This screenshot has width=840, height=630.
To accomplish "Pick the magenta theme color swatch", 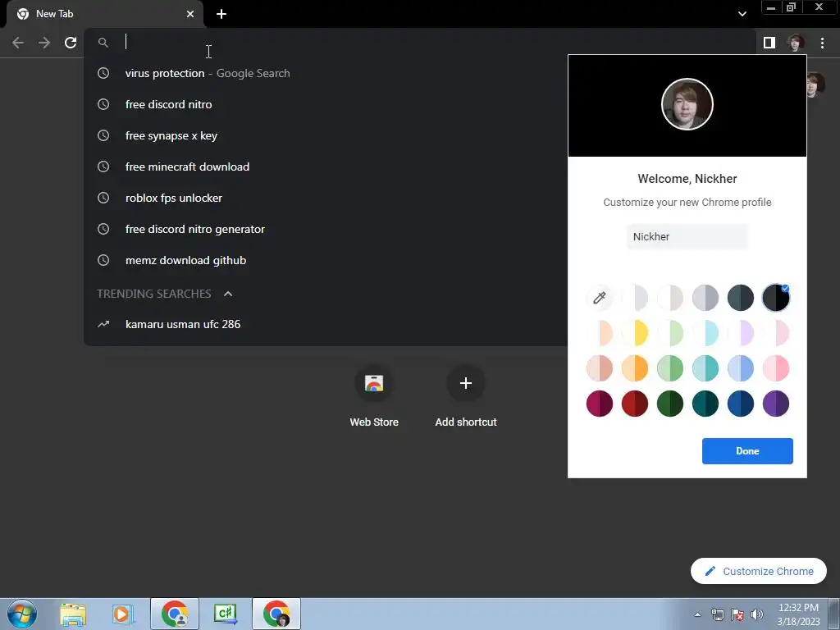I will click(x=600, y=404).
